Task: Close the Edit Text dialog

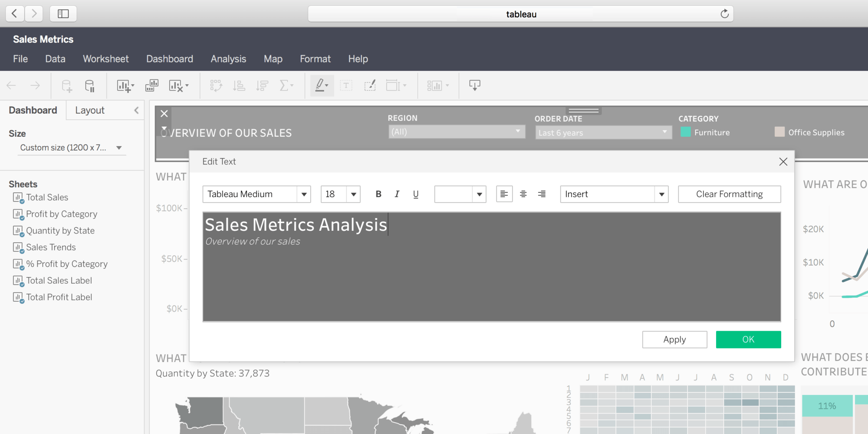Action: (x=783, y=162)
